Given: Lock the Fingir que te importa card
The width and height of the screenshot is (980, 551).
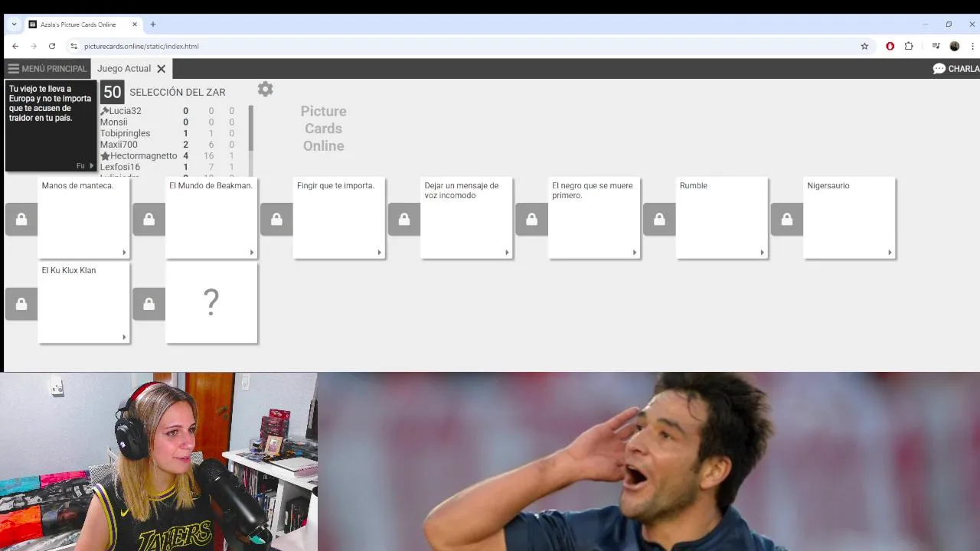Looking at the screenshot, I should pyautogui.click(x=276, y=220).
